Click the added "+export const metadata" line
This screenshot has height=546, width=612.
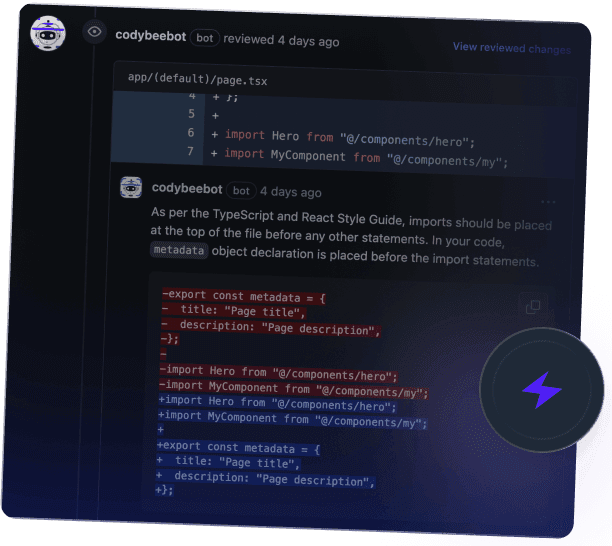(240, 445)
